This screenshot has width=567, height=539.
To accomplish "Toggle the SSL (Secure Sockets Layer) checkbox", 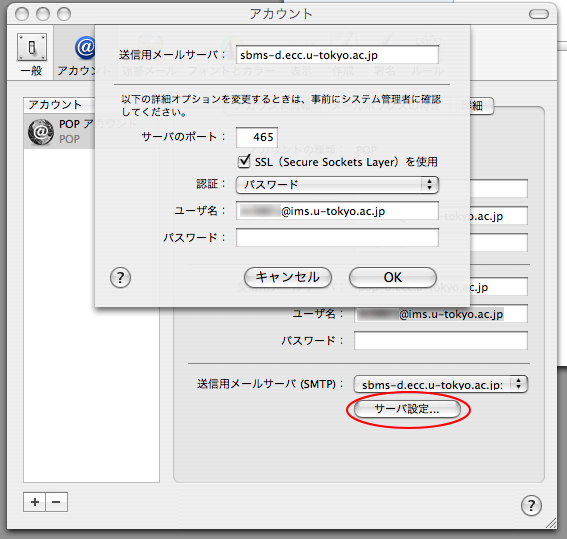I will [x=244, y=162].
